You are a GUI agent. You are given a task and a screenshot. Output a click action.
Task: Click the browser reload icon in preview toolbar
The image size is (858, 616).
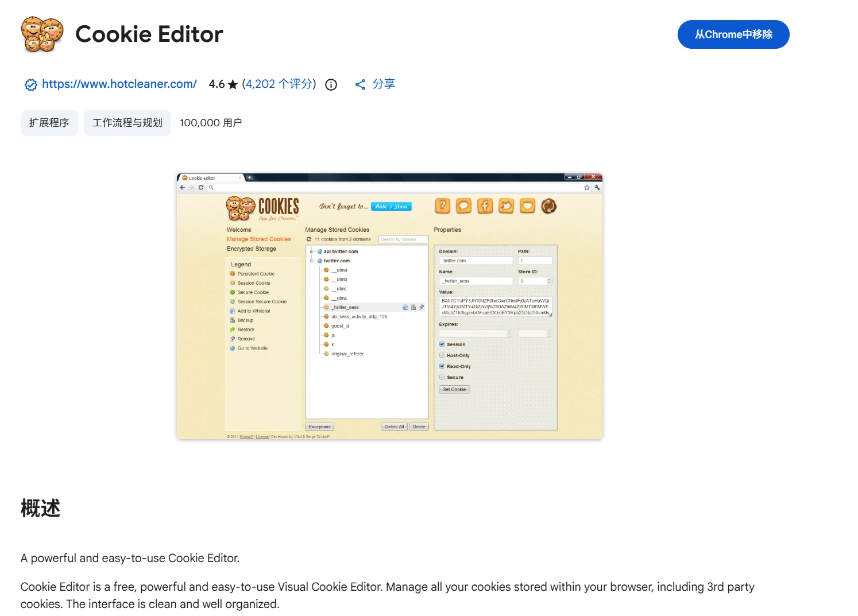201,188
